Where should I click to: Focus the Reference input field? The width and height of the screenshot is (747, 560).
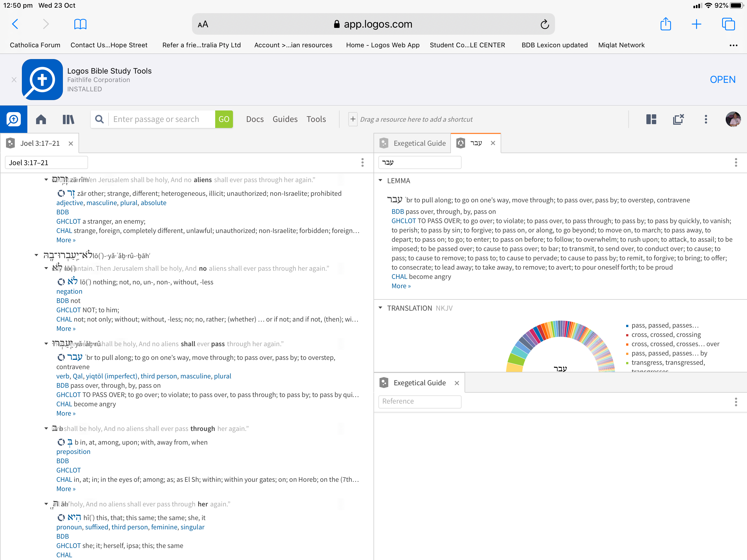click(x=420, y=401)
